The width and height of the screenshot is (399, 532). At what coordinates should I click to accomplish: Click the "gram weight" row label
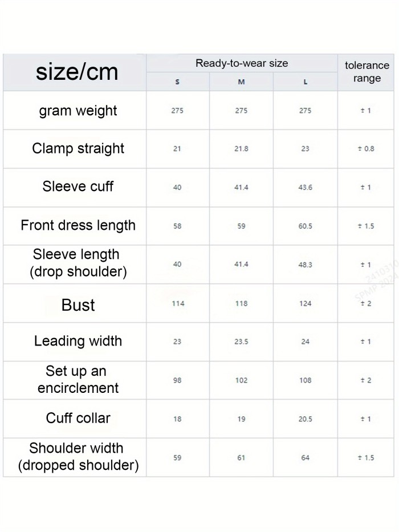[x=78, y=111]
